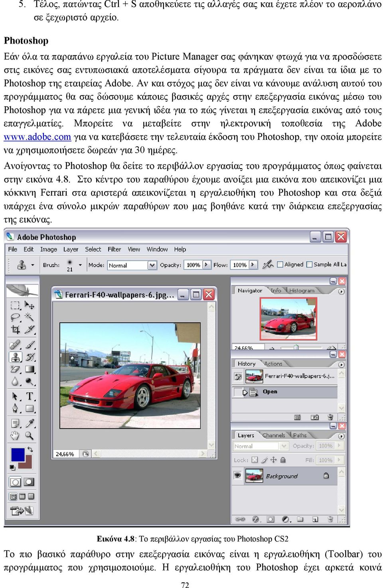Open Layers panel flyout menu arrow
The image size is (383, 588).
click(342, 436)
